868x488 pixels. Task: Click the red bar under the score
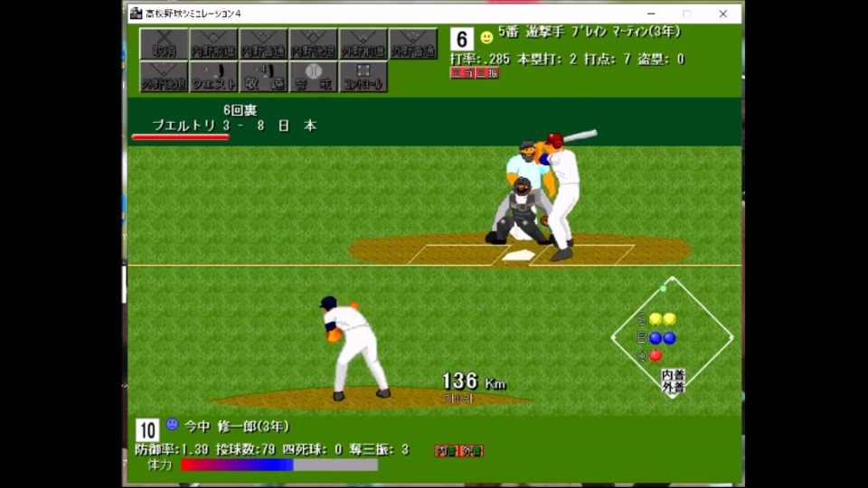click(181, 137)
